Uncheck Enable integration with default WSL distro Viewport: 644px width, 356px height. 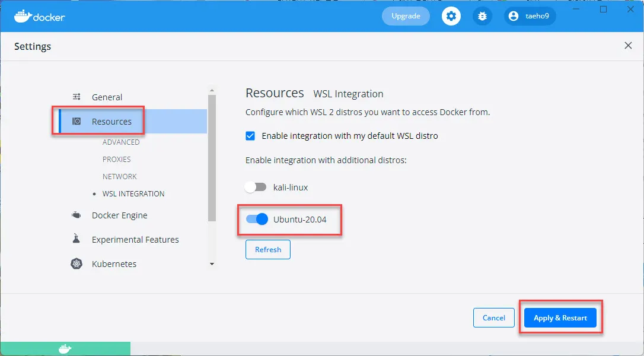click(x=250, y=136)
